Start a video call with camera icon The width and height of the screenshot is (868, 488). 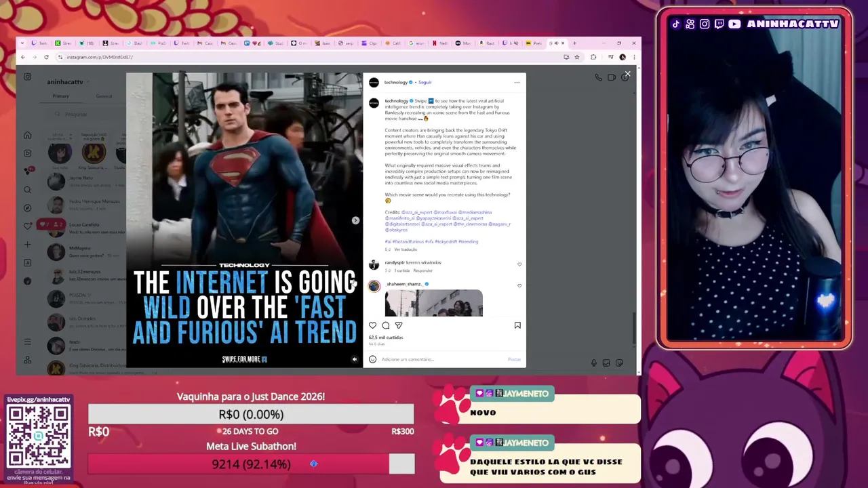coord(611,77)
